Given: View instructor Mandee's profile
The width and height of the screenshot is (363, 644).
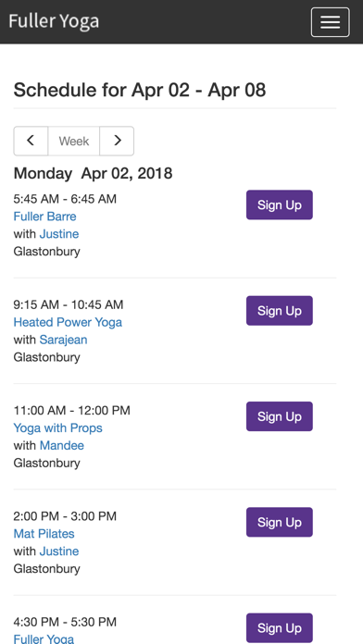Looking at the screenshot, I should point(62,446).
